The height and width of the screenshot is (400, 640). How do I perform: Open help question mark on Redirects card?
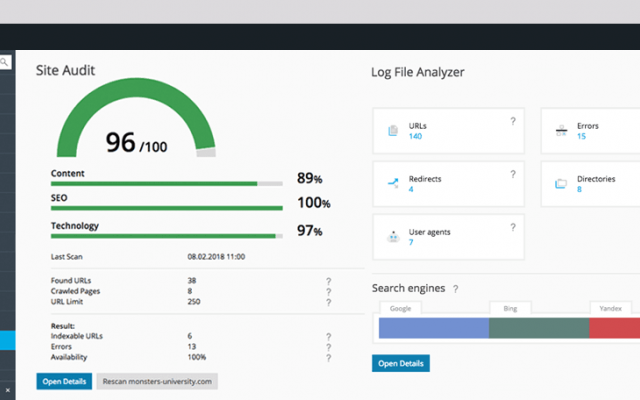pos(513,174)
